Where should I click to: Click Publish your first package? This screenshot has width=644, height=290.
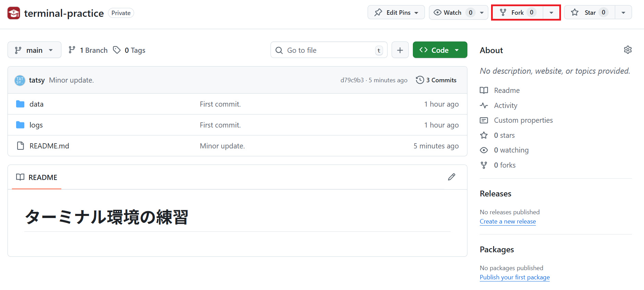pos(514,277)
